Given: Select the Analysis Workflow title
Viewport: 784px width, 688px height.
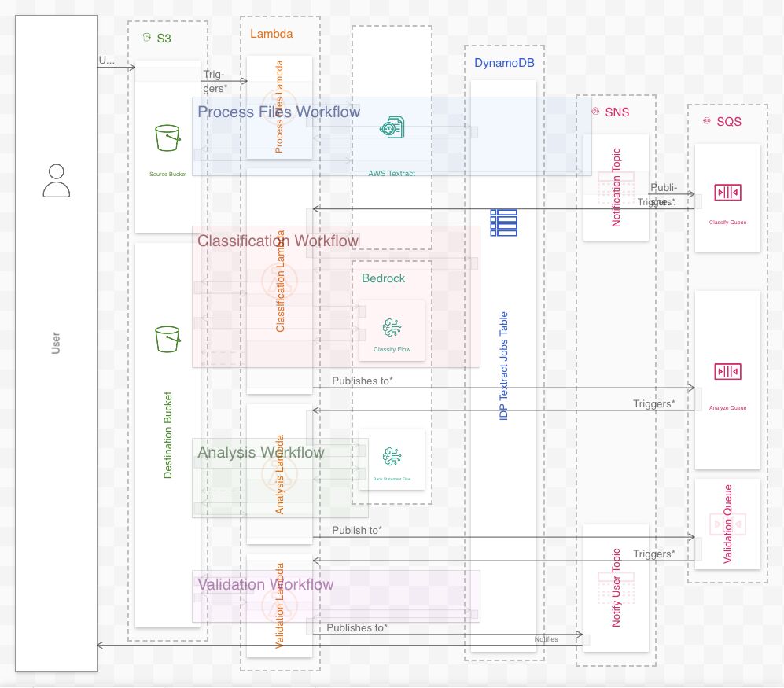Looking at the screenshot, I should click(x=260, y=452).
